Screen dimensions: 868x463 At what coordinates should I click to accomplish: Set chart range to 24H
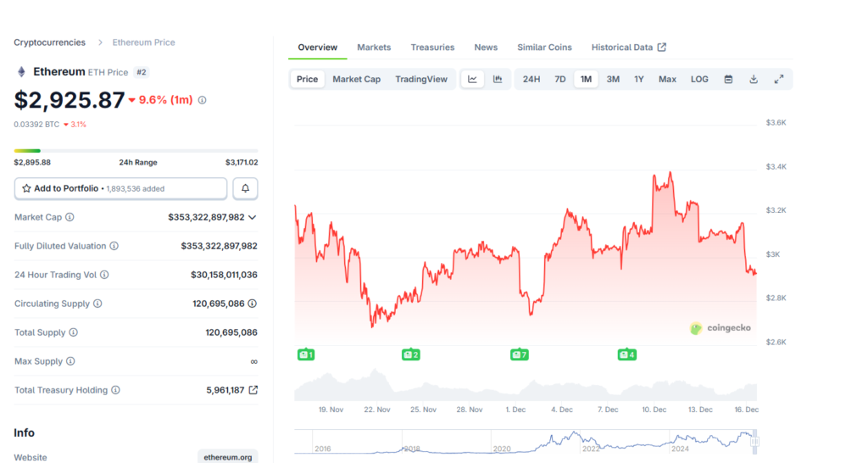tap(531, 79)
